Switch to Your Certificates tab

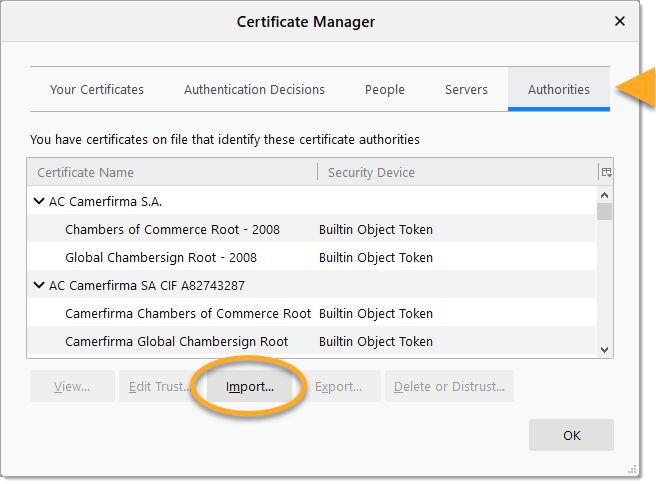(x=97, y=90)
